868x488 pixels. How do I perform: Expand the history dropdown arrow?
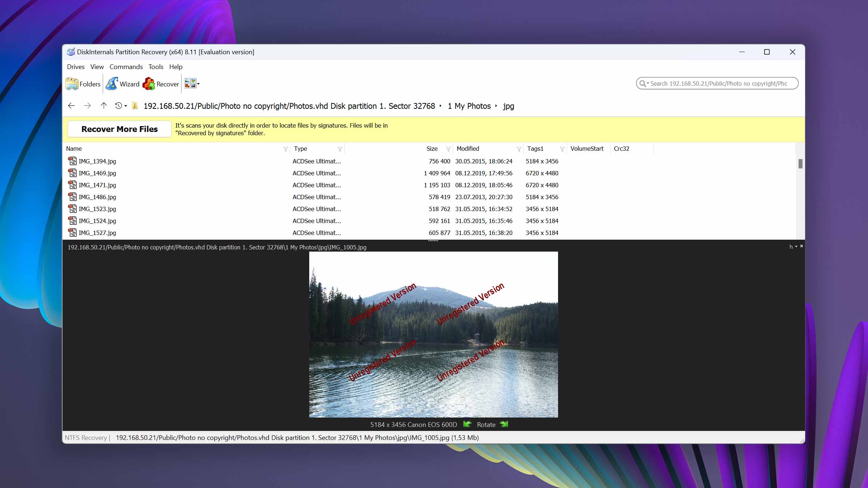pyautogui.click(x=125, y=106)
